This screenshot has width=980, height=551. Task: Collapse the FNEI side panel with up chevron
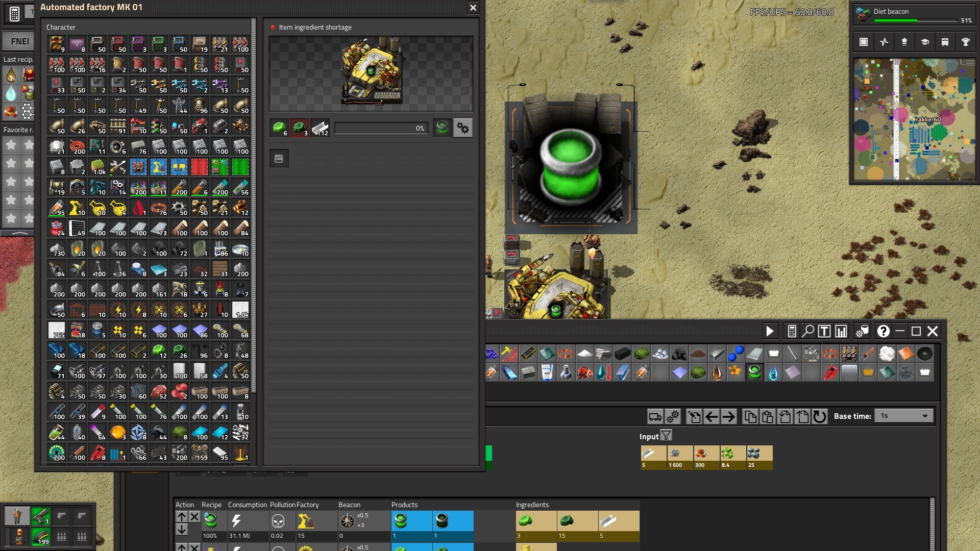[x=19, y=233]
